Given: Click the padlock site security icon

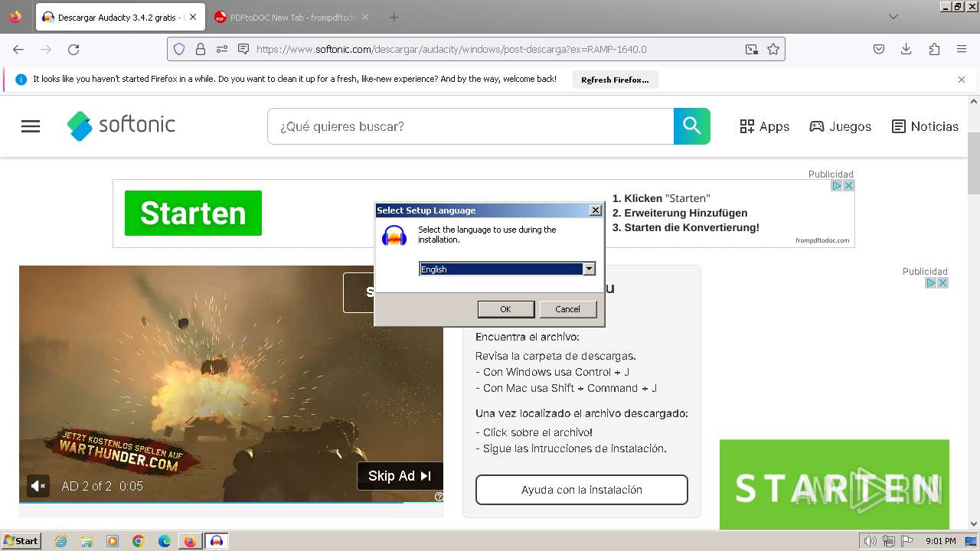Looking at the screenshot, I should [201, 49].
